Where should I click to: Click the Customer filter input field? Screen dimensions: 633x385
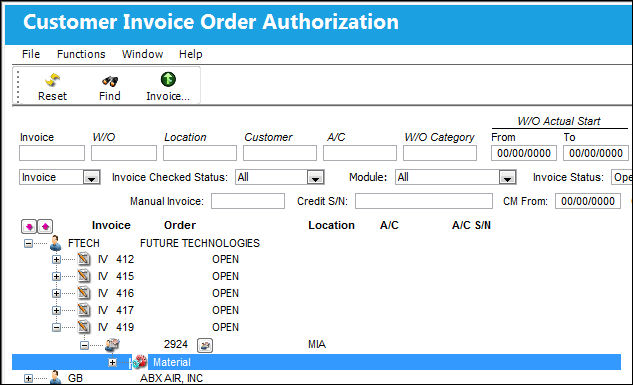[x=280, y=153]
